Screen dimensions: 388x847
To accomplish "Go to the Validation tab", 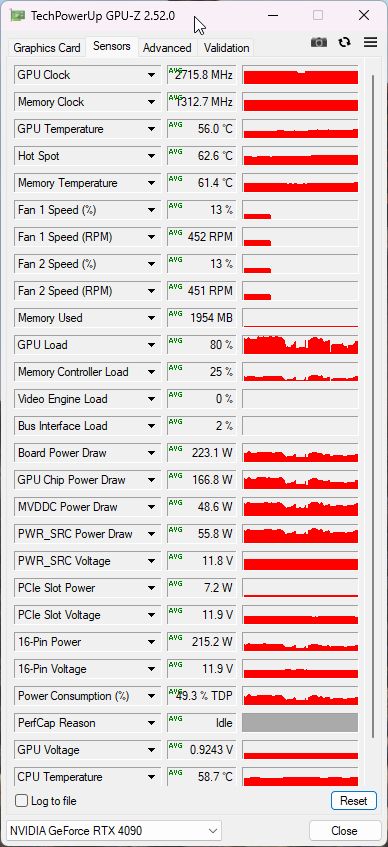I will click(226, 48).
